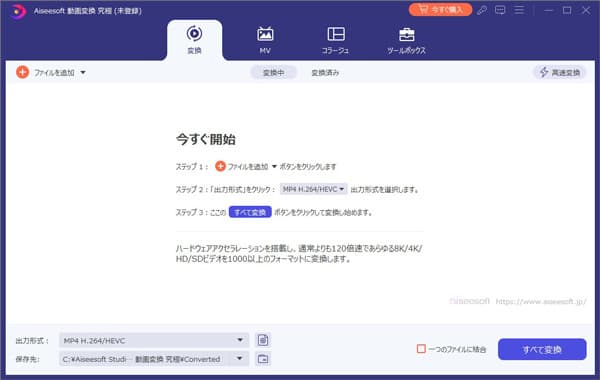Open the https://www.aiseesoft.jp/ link

[x=541, y=302]
